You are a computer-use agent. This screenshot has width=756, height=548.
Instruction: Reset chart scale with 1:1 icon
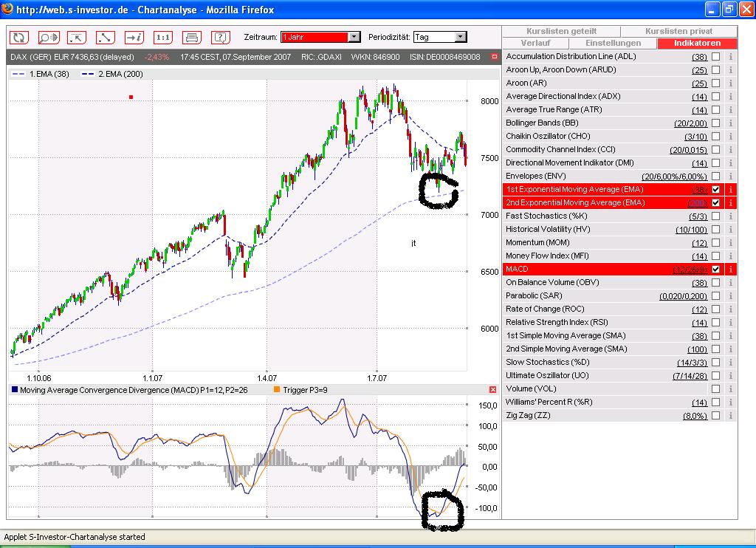click(163, 37)
